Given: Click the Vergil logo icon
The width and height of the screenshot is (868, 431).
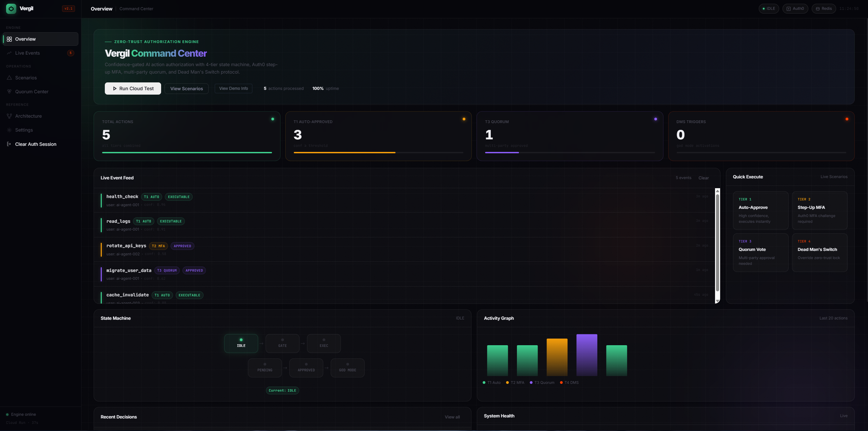Looking at the screenshot, I should 11,9.
